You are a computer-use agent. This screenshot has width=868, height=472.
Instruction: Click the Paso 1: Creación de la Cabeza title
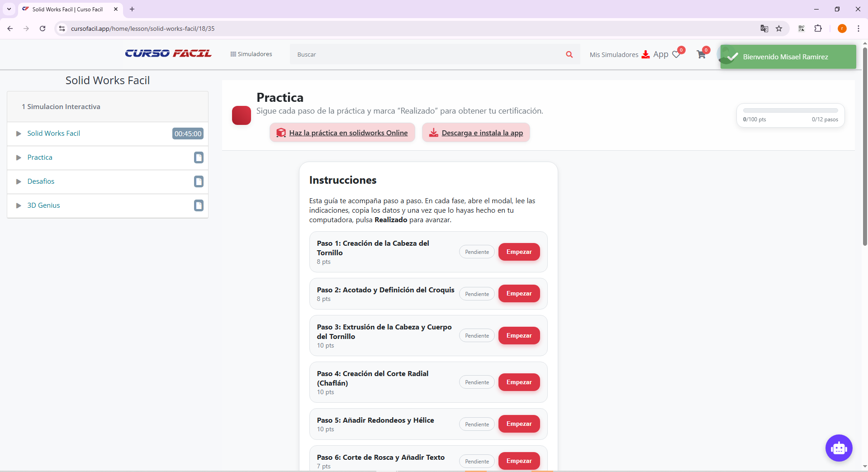click(373, 248)
